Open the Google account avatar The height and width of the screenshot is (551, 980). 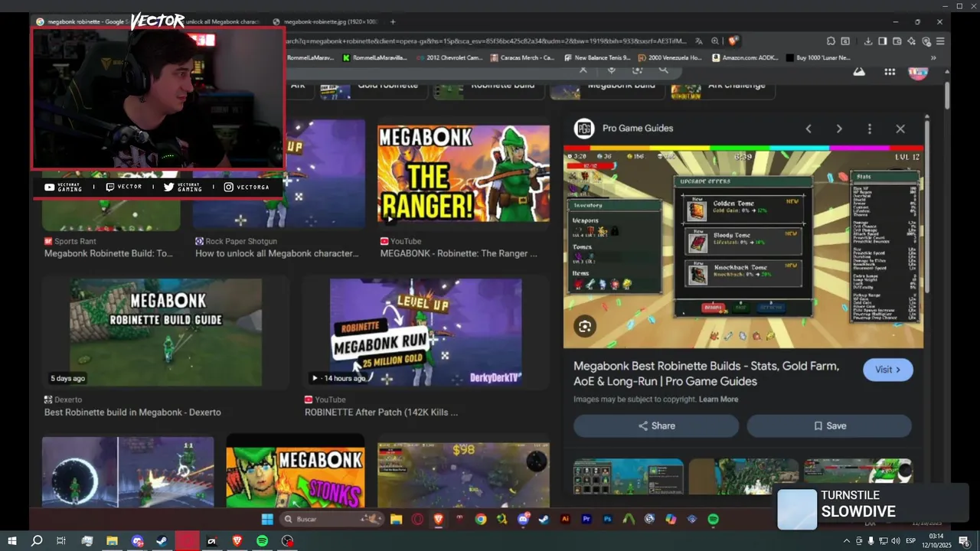918,72
